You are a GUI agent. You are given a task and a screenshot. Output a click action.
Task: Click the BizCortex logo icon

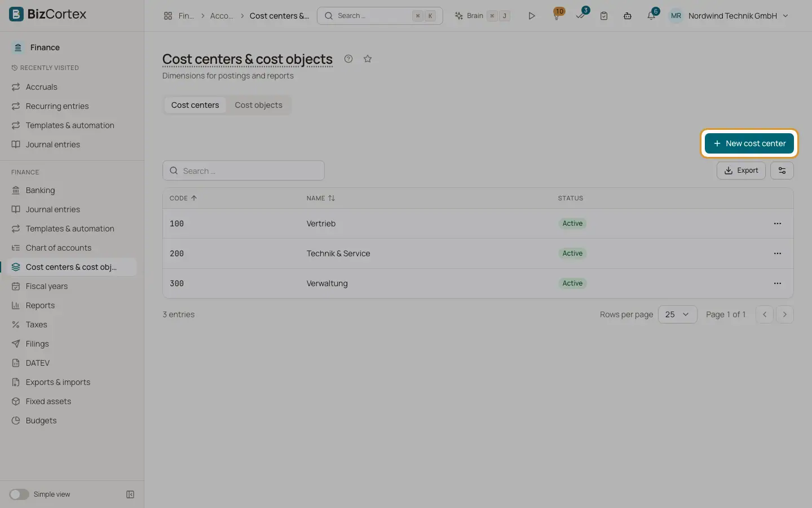pyautogui.click(x=16, y=14)
